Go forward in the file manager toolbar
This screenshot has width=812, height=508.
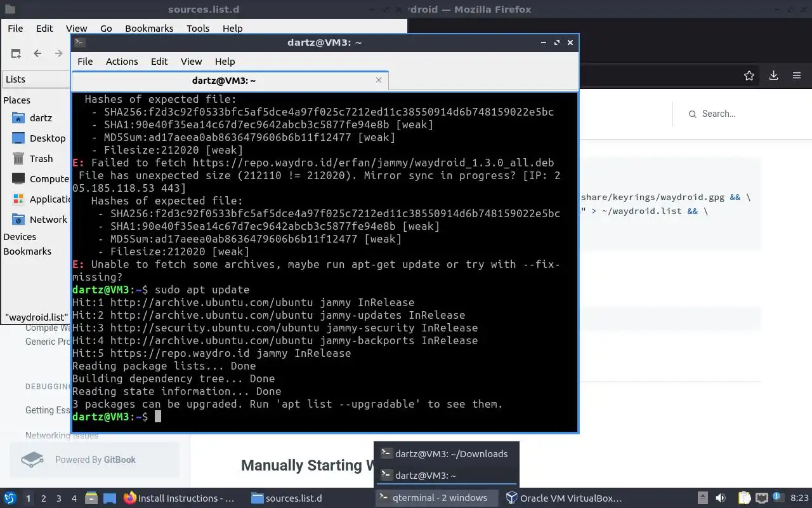tap(59, 54)
